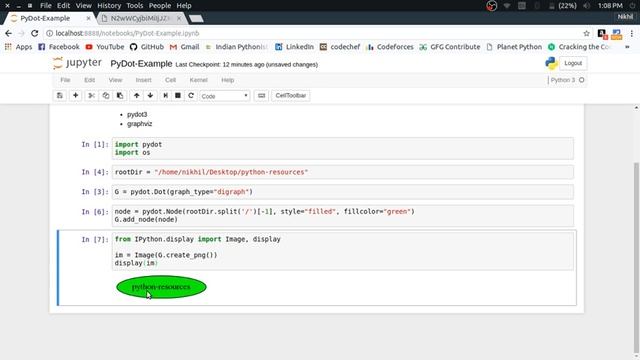Open the Codeforces bookmark
Image resolution: width=640 pixels, height=360 pixels.
click(x=390, y=47)
